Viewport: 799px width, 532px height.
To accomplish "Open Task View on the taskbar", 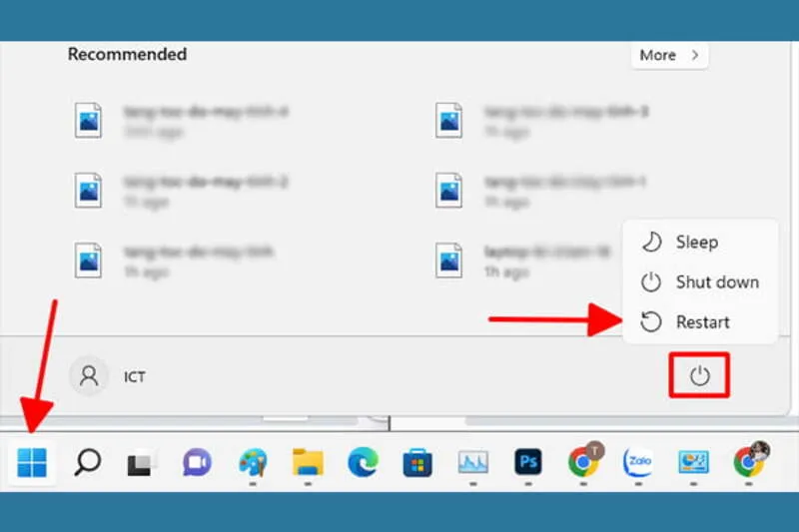I will (x=142, y=462).
